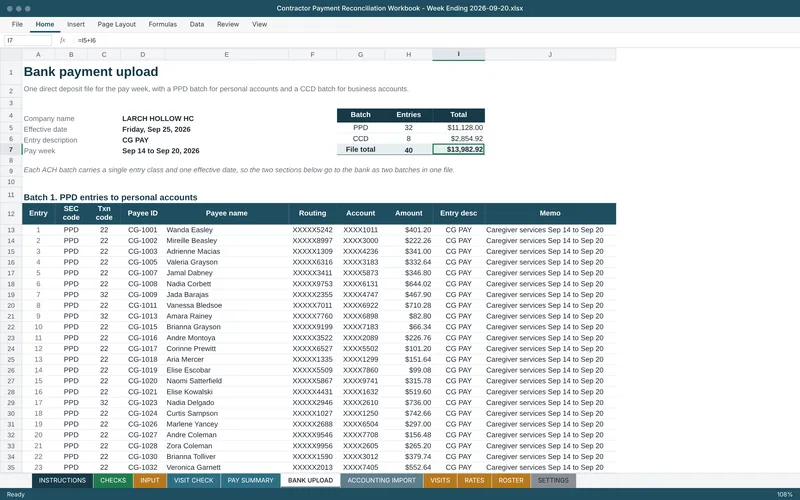Click the Bank payment upload title
Screen dimensions: 800x500
coord(91,72)
